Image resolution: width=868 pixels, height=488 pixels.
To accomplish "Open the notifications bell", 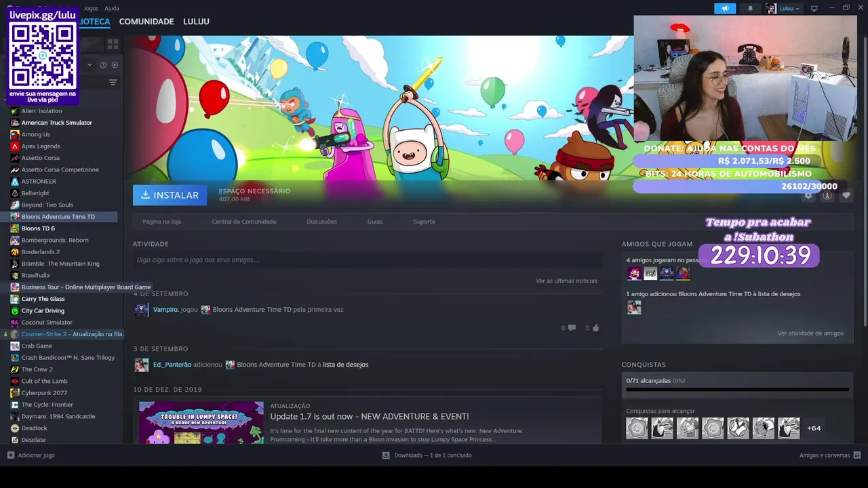I will point(750,9).
